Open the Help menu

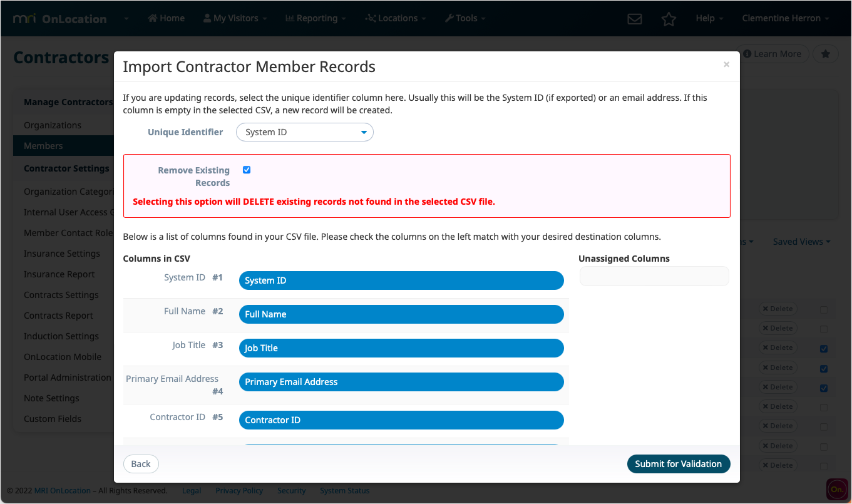709,18
